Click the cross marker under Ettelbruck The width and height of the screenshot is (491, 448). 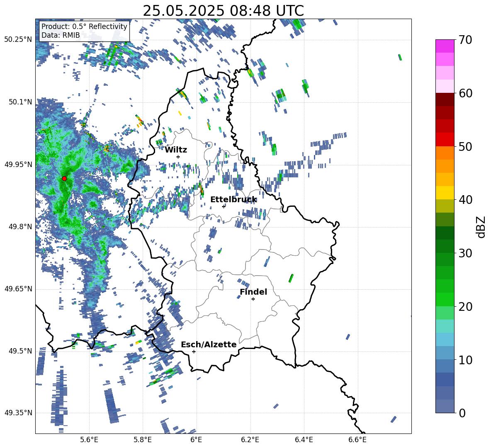224,206
